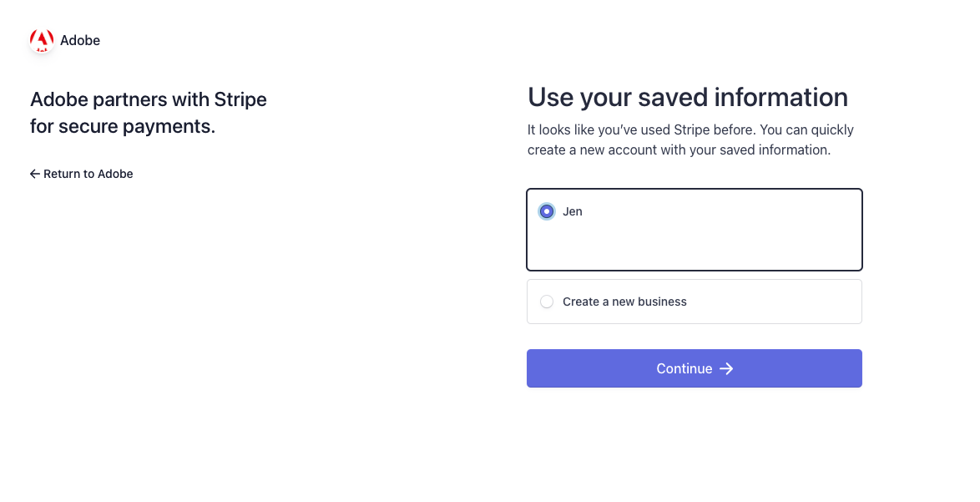Viewport: 980px width, 502px height.
Task: Click the "Adobe partners with Stripe" heading line
Action: (x=148, y=99)
